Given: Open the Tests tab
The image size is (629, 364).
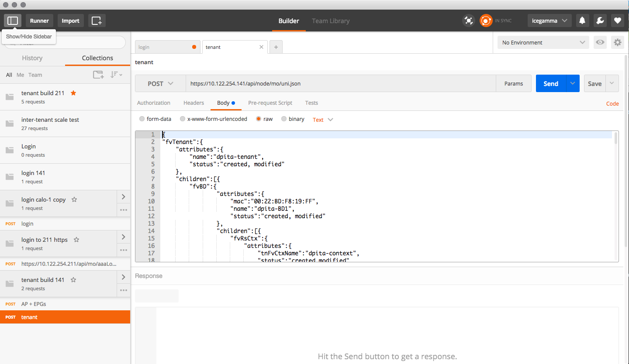Looking at the screenshot, I should tap(311, 103).
